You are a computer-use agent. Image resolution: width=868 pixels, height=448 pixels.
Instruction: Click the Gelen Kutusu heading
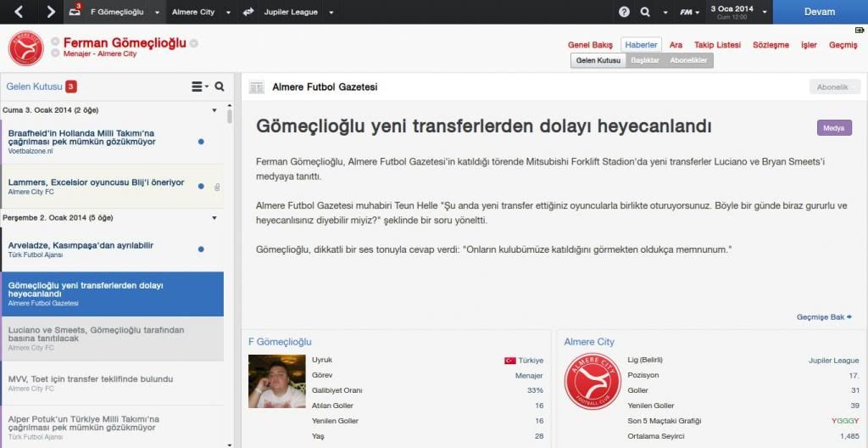pyautogui.click(x=34, y=87)
